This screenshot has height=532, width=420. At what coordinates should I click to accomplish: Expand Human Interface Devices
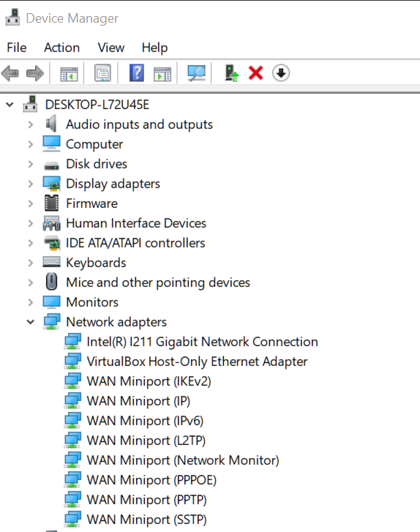point(31,223)
